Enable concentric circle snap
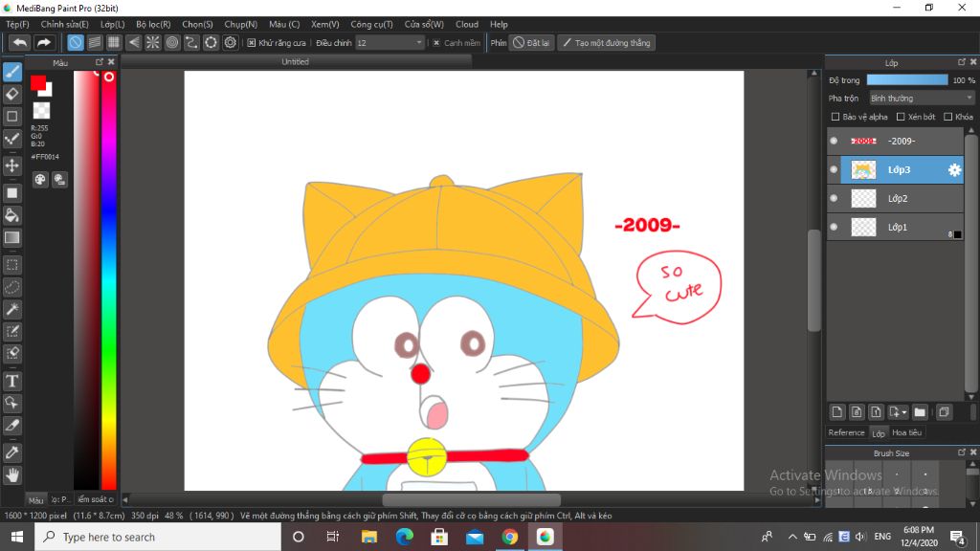This screenshot has height=551, width=980. point(172,42)
